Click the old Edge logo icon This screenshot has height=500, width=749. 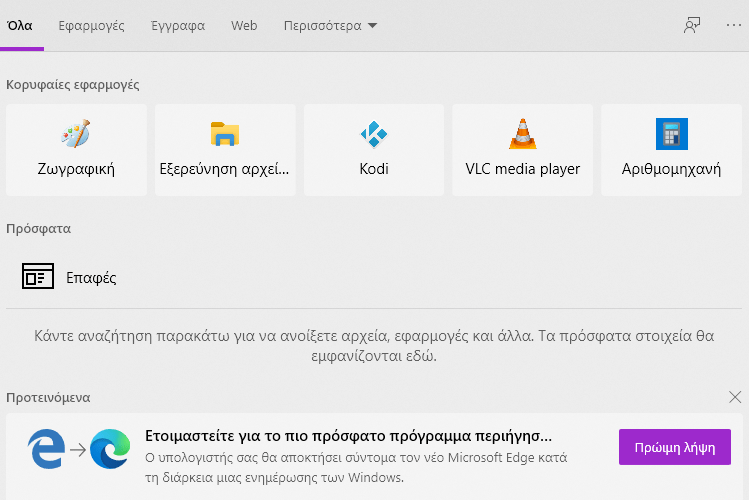point(46,449)
